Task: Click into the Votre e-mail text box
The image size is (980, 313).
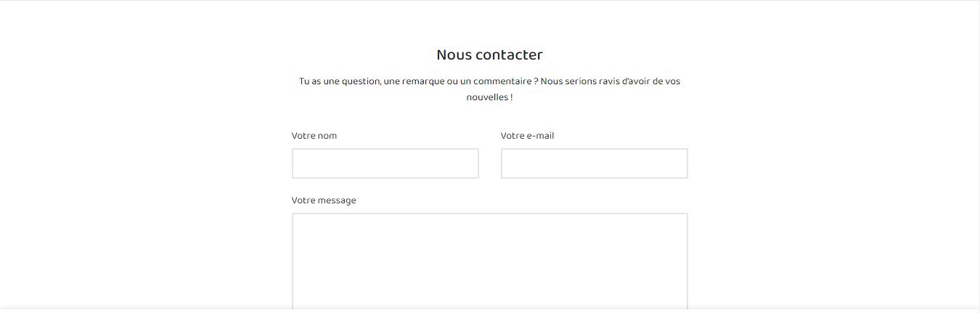Action: tap(594, 163)
